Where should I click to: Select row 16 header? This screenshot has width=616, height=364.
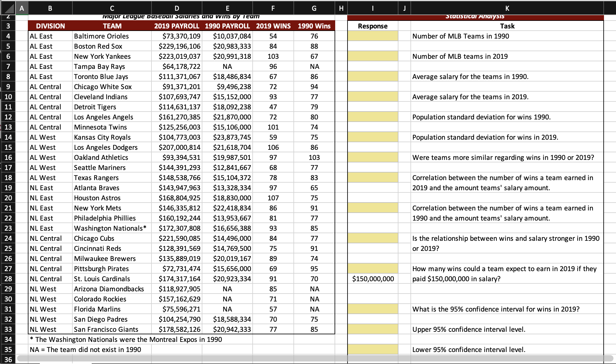8,157
